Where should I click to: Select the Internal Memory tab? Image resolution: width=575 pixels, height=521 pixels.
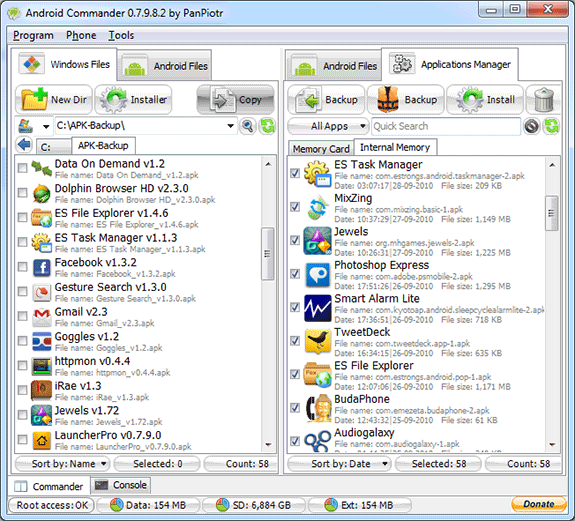395,147
